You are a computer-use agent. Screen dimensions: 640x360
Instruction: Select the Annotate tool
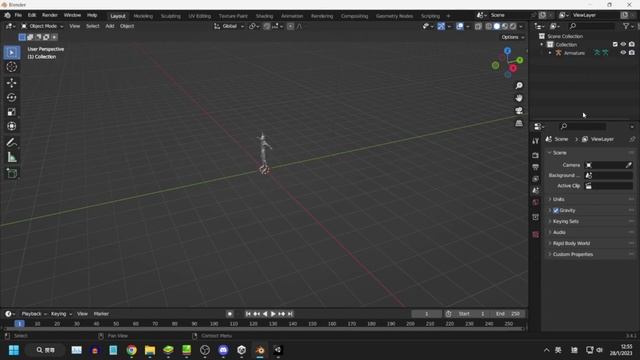(x=11, y=142)
